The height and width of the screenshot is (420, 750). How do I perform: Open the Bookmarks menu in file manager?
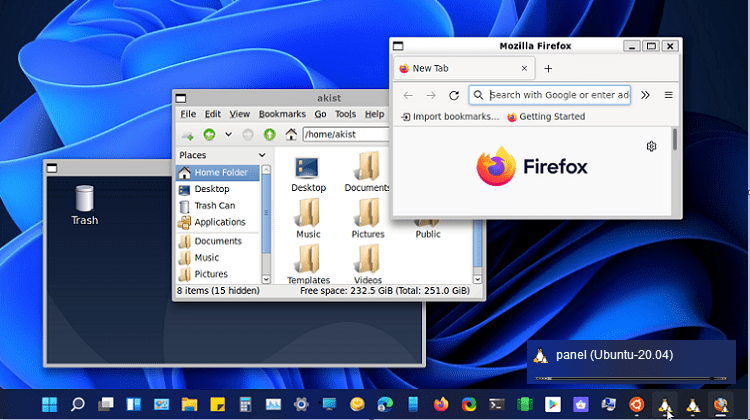tap(282, 114)
